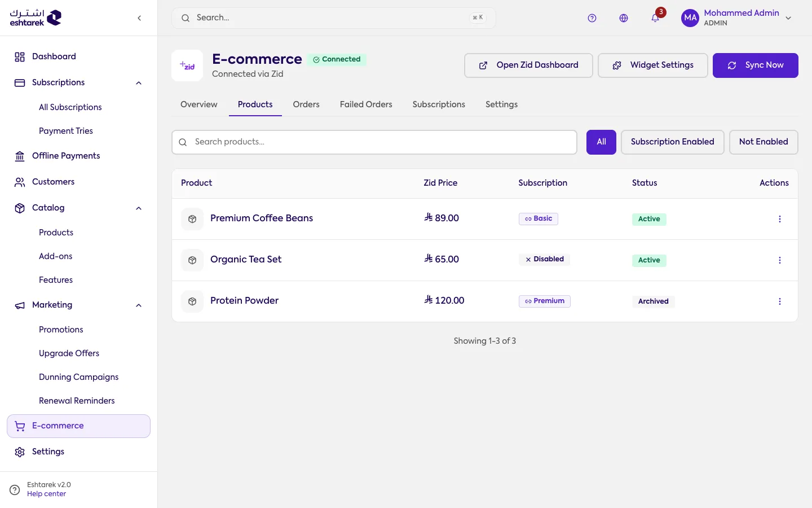
Task: Collapse the Marketing sidebar section
Action: (139, 305)
